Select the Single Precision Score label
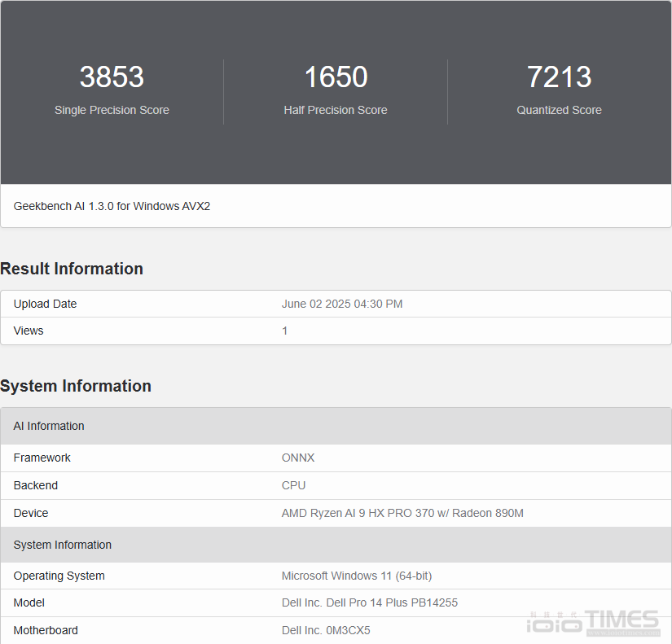Screen dimensions: 672x644 click(112, 110)
